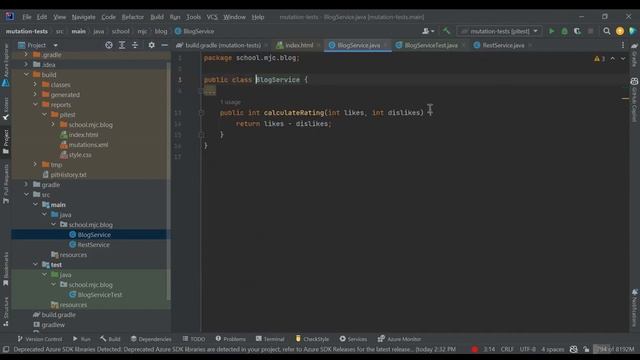Open the Terminal tool window
The height and width of the screenshot is (360, 640).
tap(270, 339)
